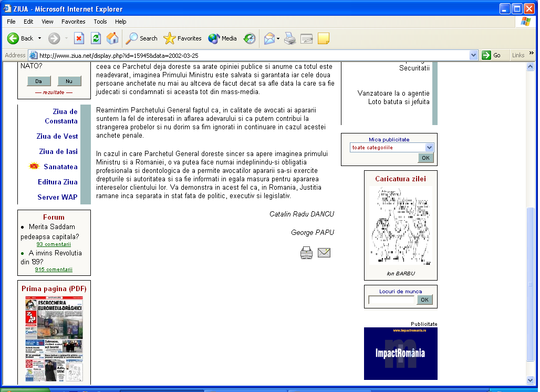Click the 'Catalin Radu DANCU' author name

click(302, 214)
